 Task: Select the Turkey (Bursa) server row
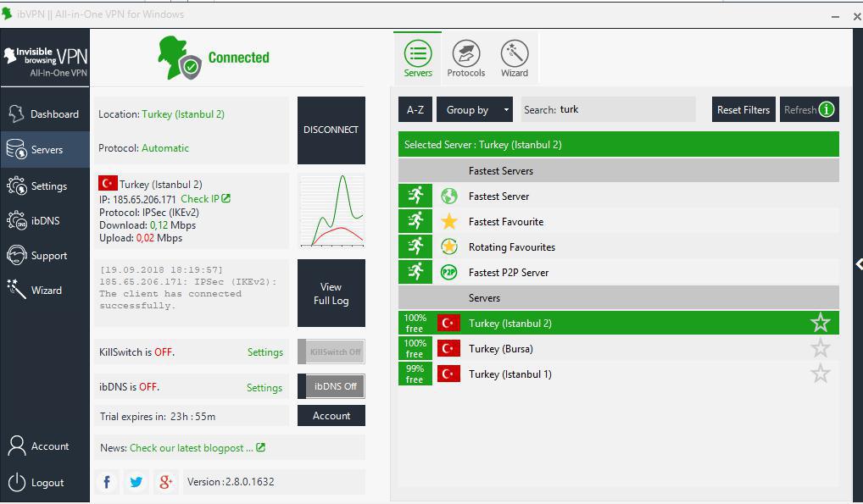(x=619, y=348)
